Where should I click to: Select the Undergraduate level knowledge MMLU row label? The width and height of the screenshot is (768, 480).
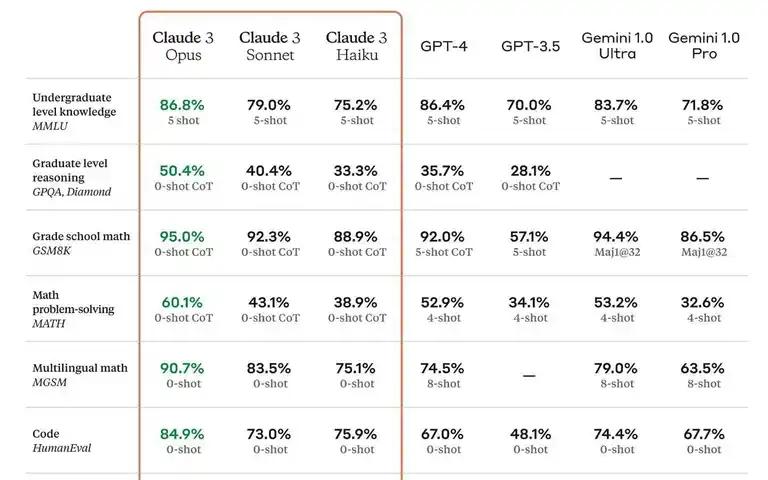coord(74,112)
